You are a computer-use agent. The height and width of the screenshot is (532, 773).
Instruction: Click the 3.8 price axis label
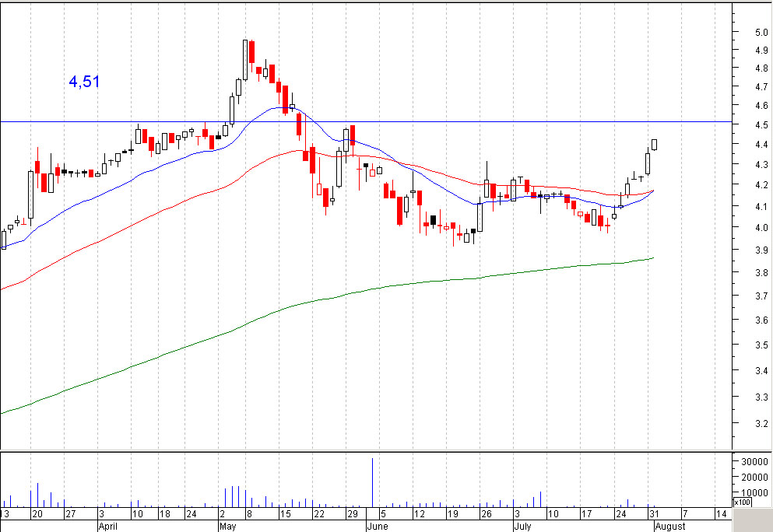[x=761, y=273]
